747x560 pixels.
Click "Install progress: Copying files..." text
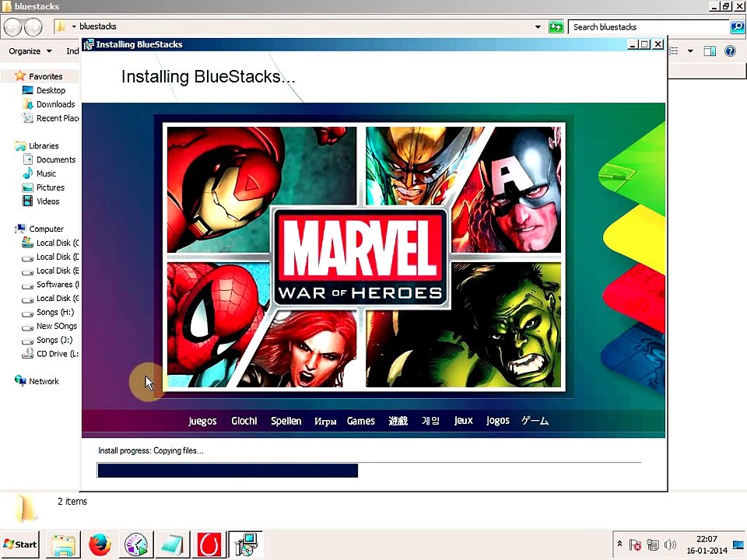click(150, 450)
